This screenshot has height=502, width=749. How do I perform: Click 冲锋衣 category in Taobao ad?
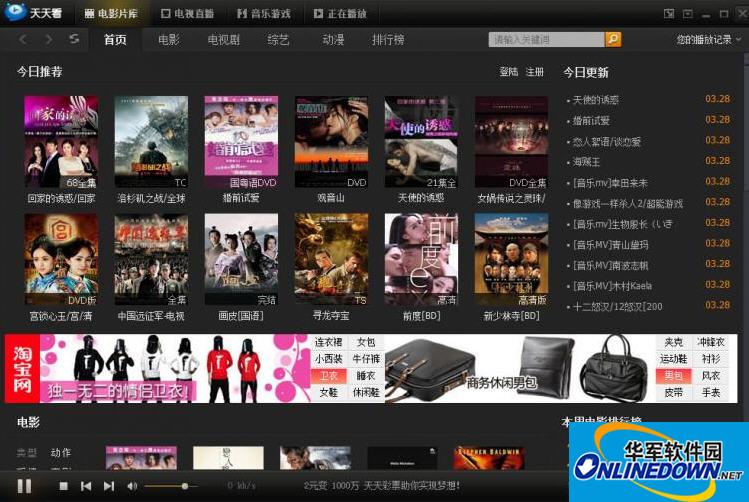711,342
